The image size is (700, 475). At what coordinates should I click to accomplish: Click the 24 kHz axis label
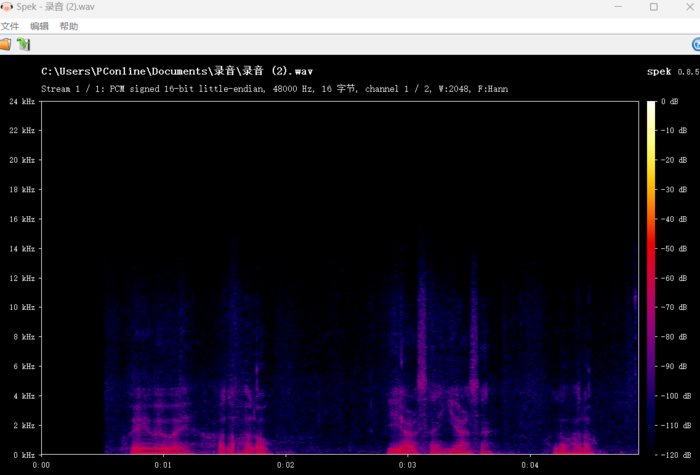[22, 101]
